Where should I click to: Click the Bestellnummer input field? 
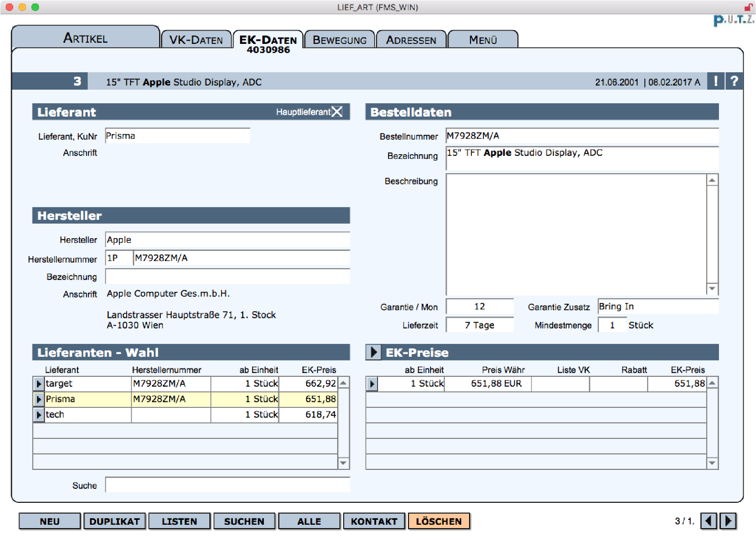coord(582,136)
